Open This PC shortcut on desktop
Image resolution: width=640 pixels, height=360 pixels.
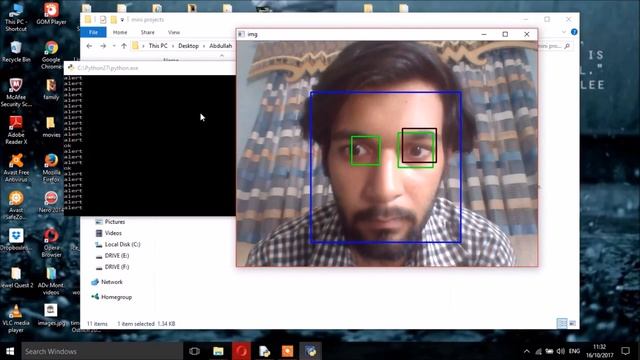click(16, 17)
